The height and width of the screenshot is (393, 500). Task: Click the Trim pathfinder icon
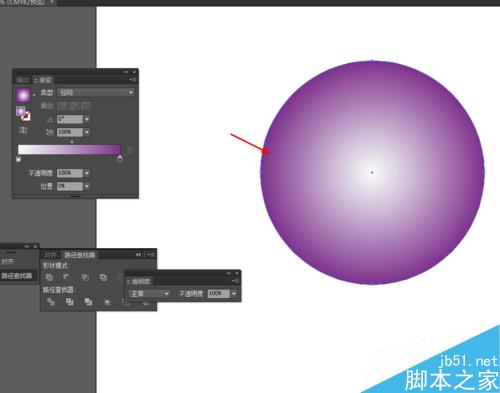coord(69,302)
